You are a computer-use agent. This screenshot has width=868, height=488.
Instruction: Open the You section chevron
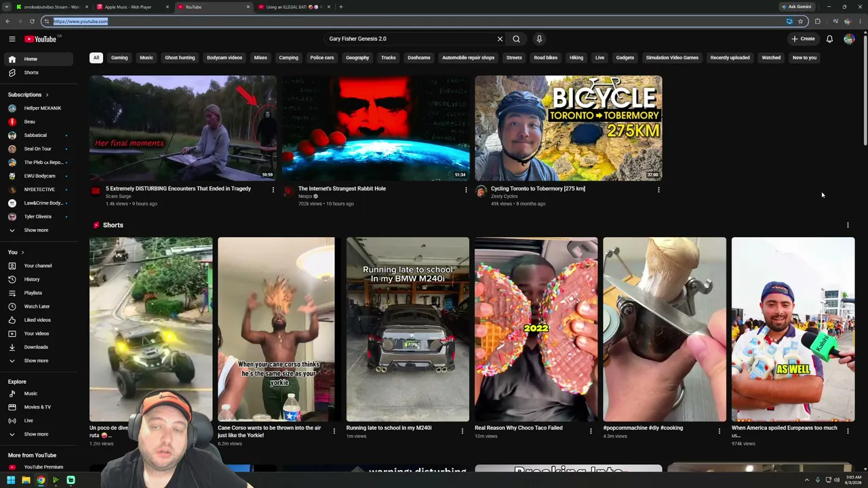coord(22,252)
